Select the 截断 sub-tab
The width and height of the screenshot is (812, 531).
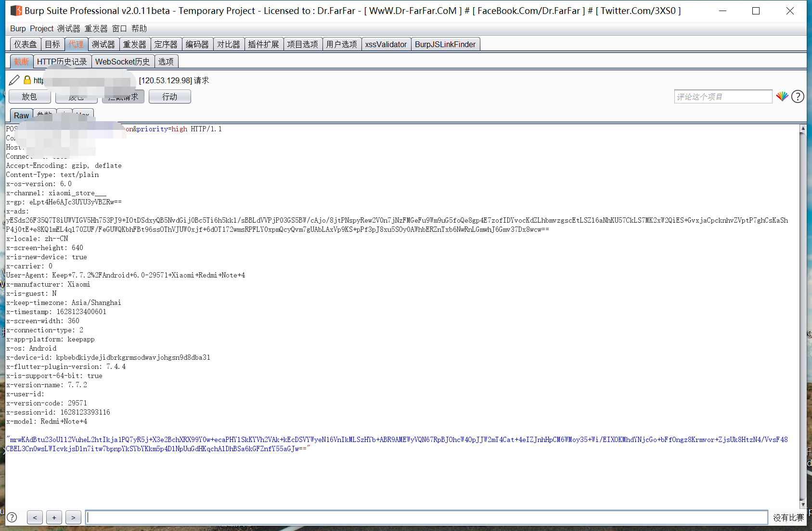tap(22, 62)
